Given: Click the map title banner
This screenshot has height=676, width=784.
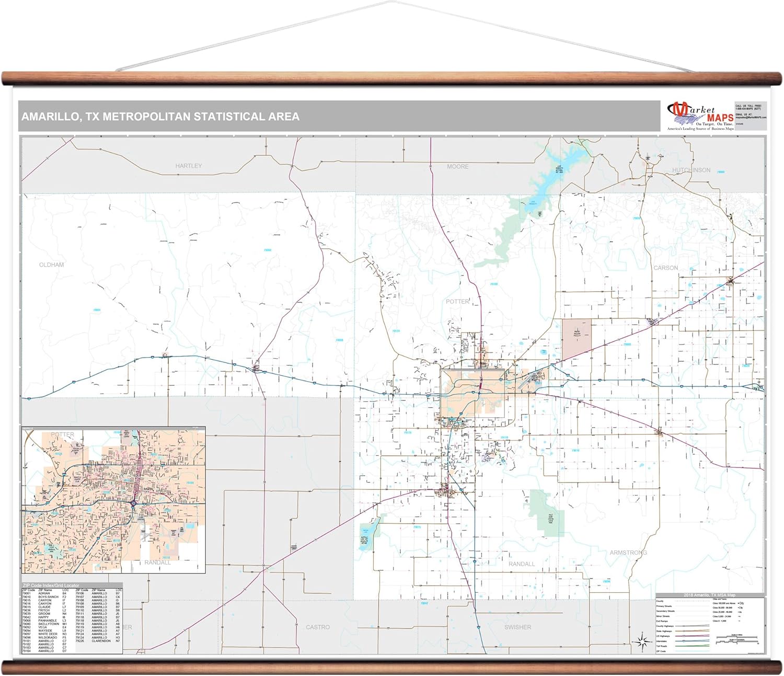Looking at the screenshot, I should (339, 116).
